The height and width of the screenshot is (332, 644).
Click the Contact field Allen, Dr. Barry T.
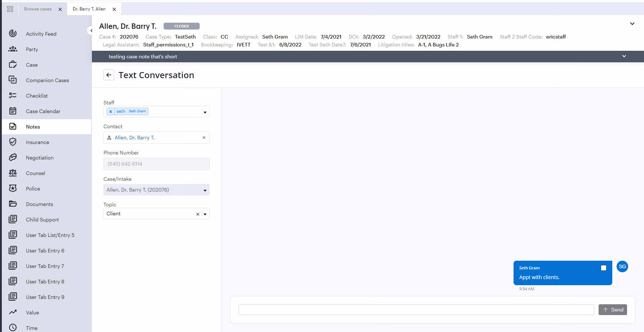coord(156,138)
